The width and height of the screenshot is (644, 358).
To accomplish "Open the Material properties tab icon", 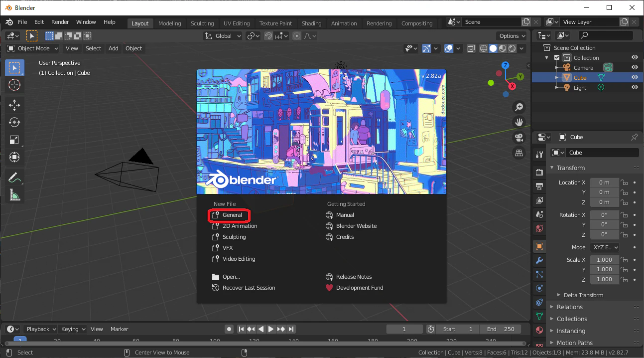I will pos(539,330).
